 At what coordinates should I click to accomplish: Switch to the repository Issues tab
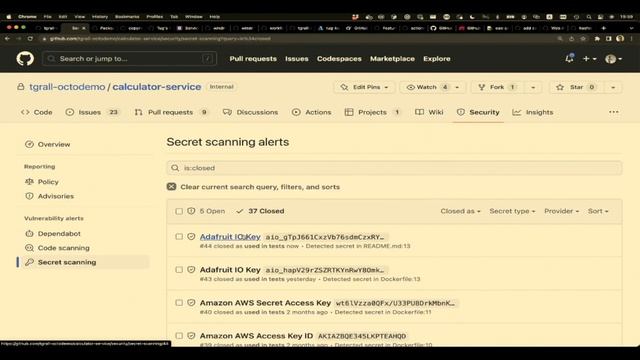pos(92,112)
